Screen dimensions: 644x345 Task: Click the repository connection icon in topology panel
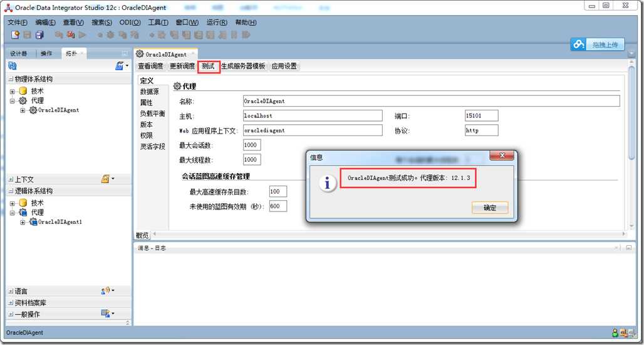coord(13,66)
